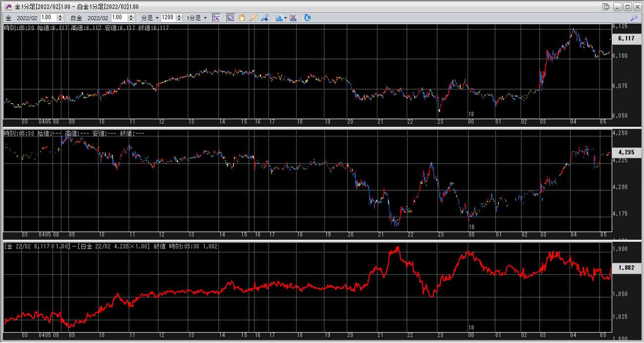The image size is (644, 343).
Task: Click the eraser tool for drawings
Action: pos(265,18)
